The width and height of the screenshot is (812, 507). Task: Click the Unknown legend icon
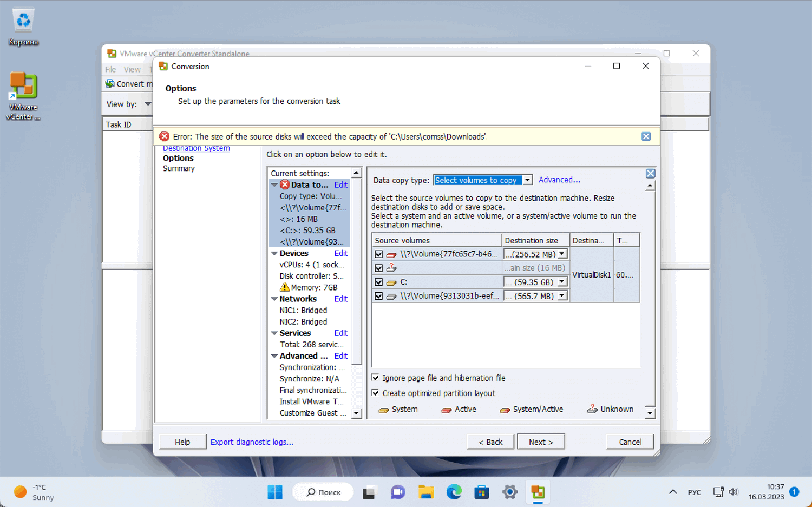(592, 409)
